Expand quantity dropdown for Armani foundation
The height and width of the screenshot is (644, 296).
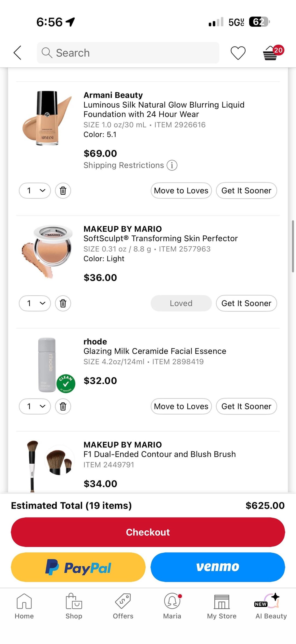(x=35, y=191)
